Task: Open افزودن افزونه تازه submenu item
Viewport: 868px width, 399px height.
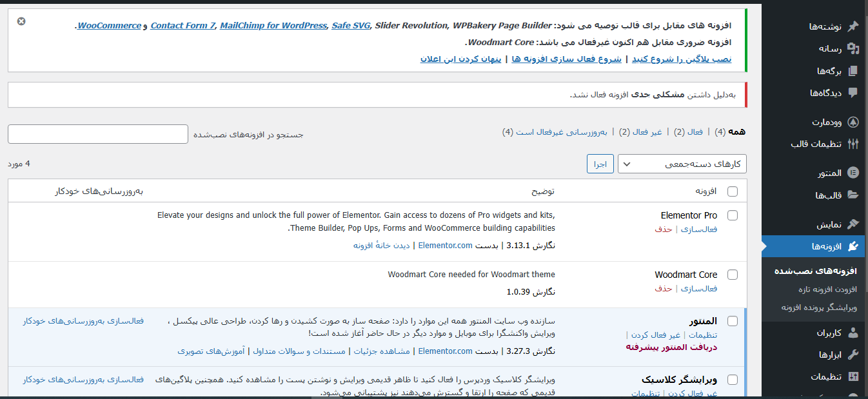Action: point(827,289)
